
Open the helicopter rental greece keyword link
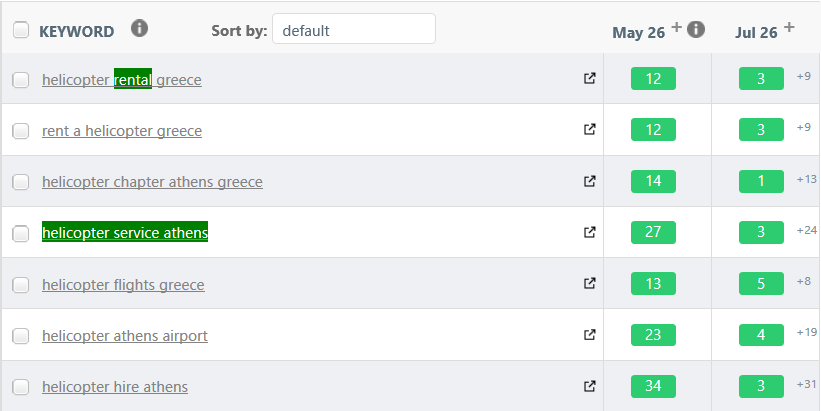click(x=121, y=80)
